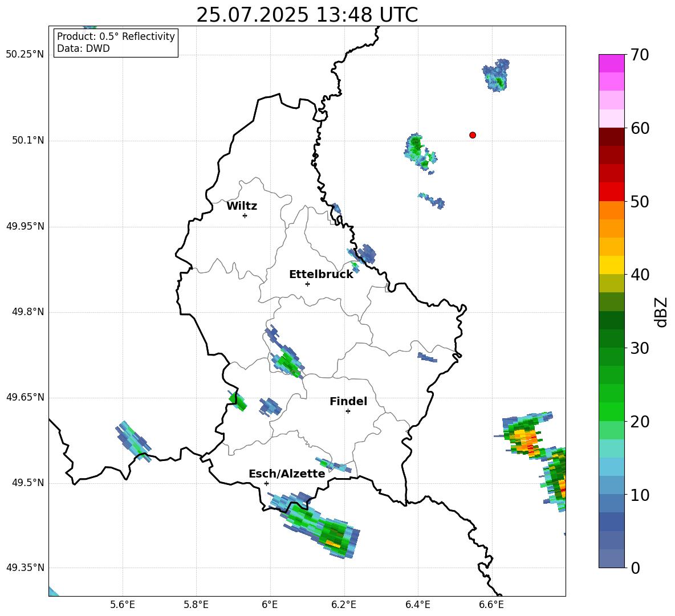Click the 49.35°N latitude label
Viewport: 675px width, 616px height.
[x=25, y=568]
